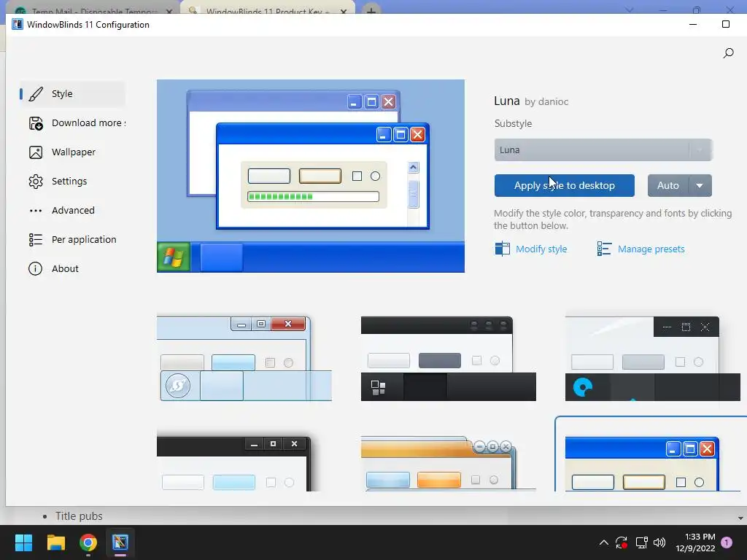Screen dimensions: 747x560
Task: Click the 'by danioc' author text
Action: tap(546, 101)
